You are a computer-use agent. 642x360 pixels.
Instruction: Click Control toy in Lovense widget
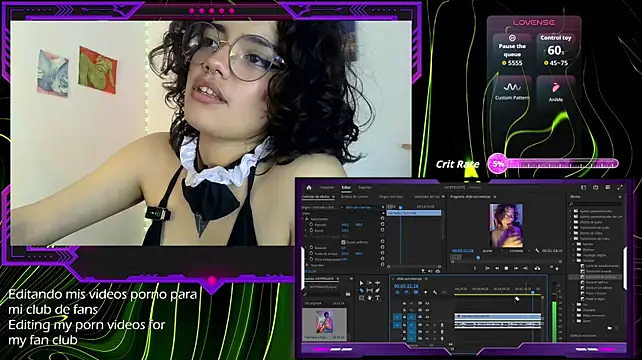(x=556, y=51)
